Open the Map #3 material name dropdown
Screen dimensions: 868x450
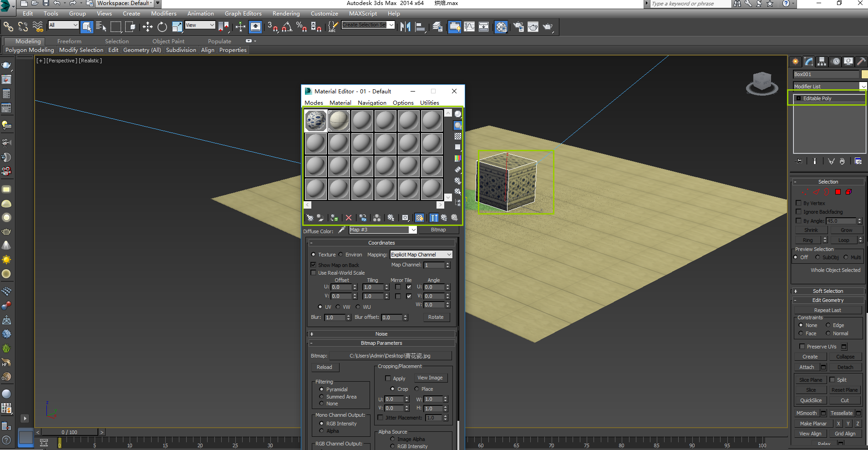point(412,230)
